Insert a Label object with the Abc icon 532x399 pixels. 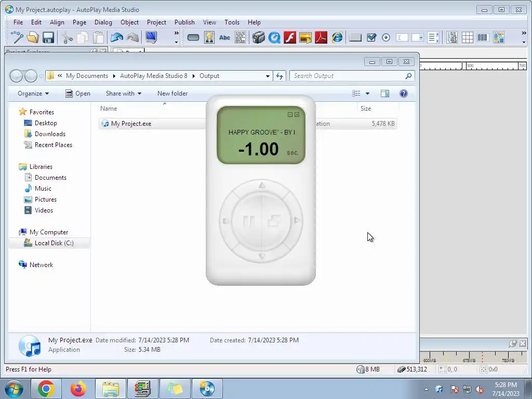coord(224,37)
